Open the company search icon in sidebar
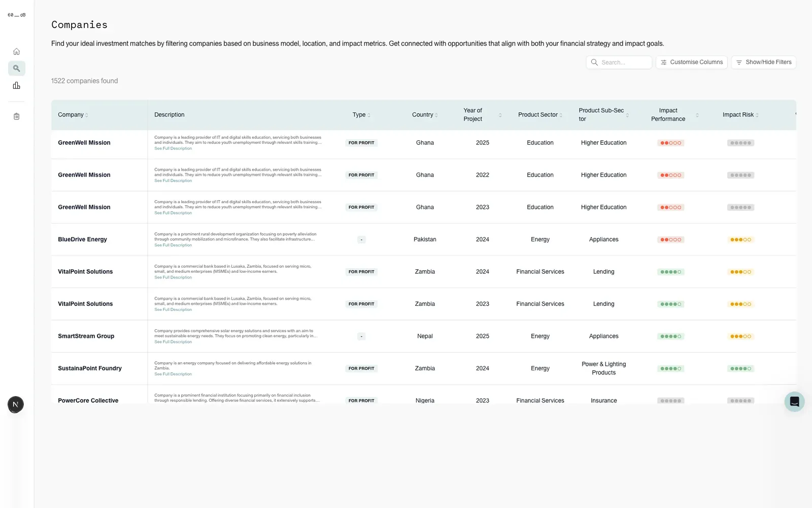 click(x=16, y=68)
